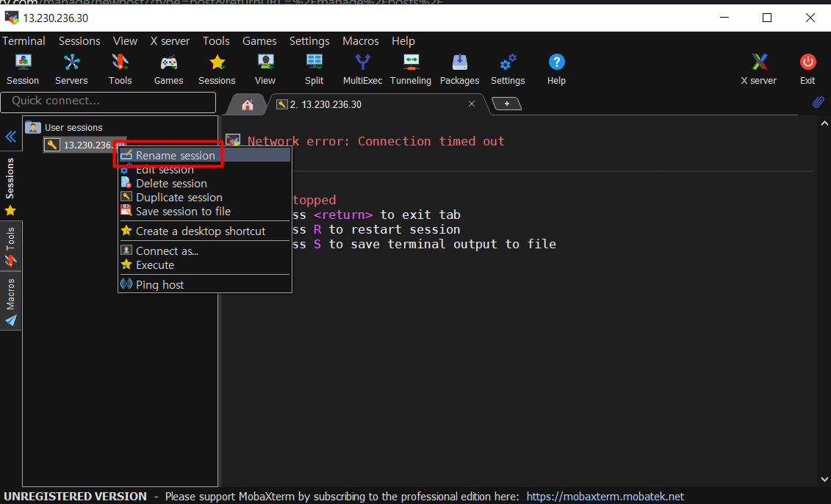Click the terminal scrollbar up arrow
831x504 pixels.
coord(824,123)
